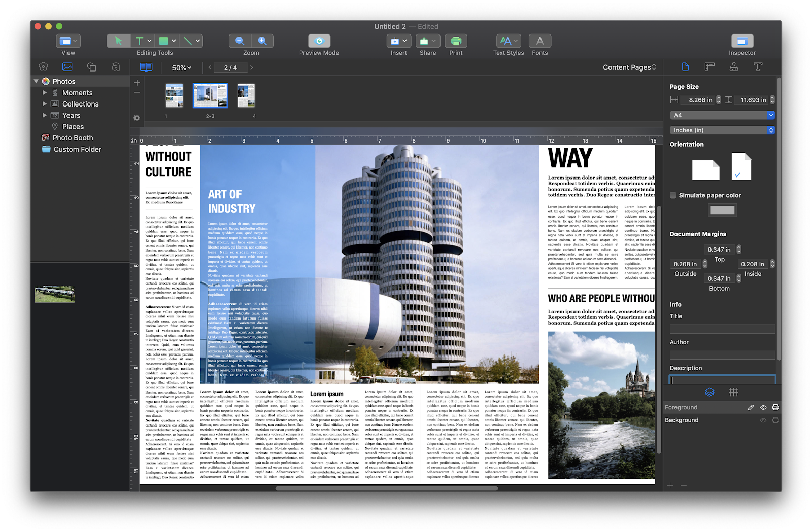Open the Text tool dropdown arrow
812x532 pixels.
click(x=150, y=41)
